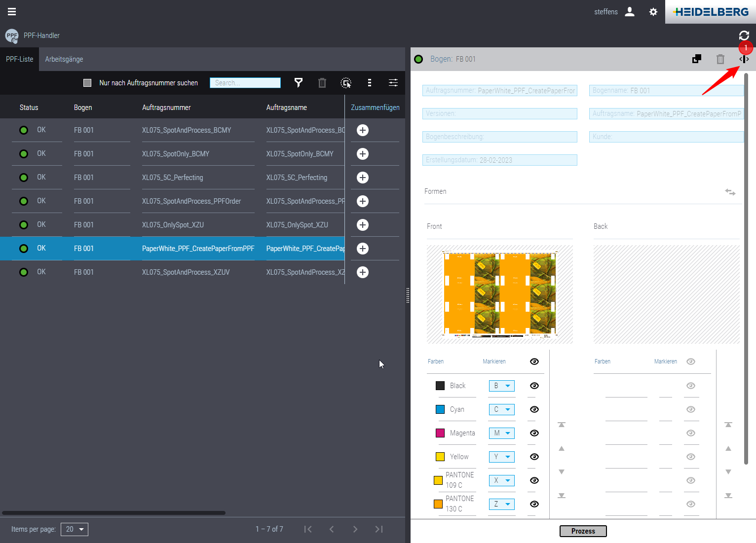Click the duplicate icon in the Bogen header
This screenshot has width=756, height=543.
696,59
